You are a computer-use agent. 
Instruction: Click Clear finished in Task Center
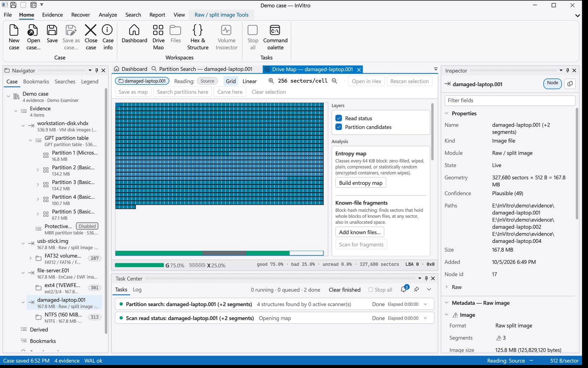(344, 290)
